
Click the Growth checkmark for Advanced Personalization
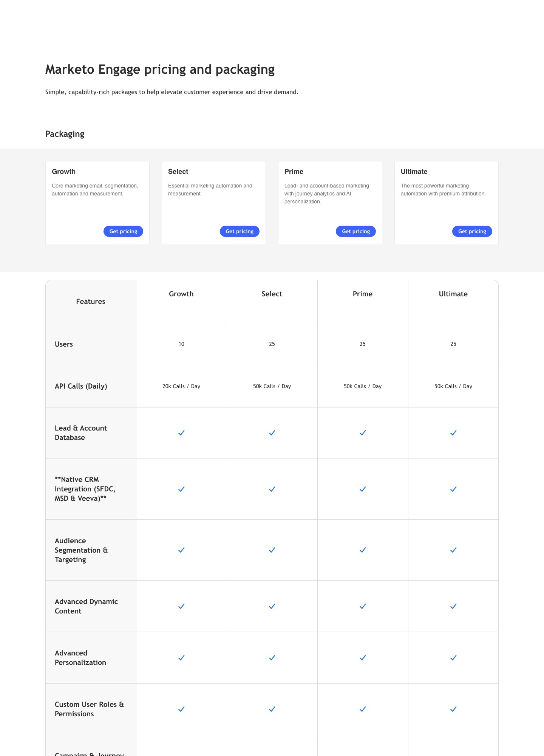tap(181, 658)
